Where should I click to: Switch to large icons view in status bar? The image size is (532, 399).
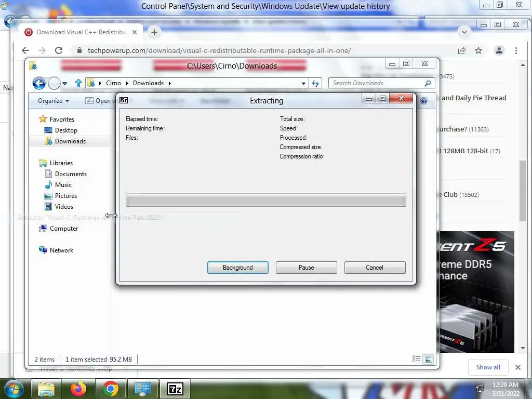(429, 359)
